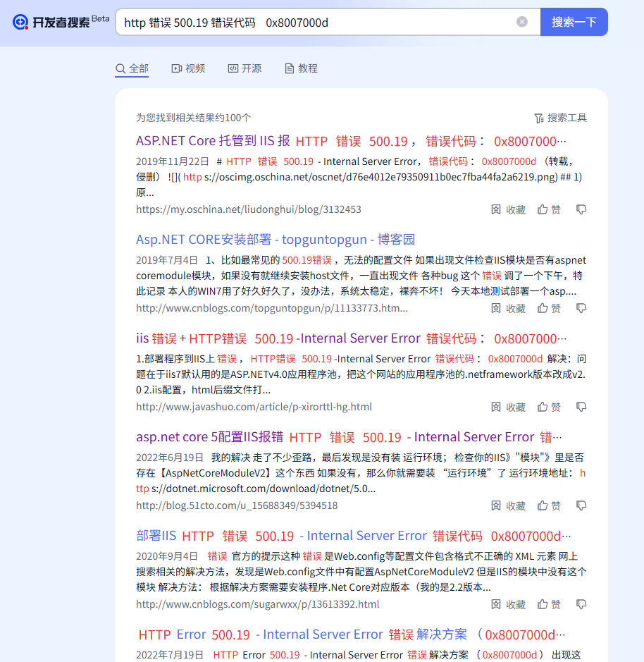Switch to the 开源 tab
The image size is (644, 662).
pos(244,68)
